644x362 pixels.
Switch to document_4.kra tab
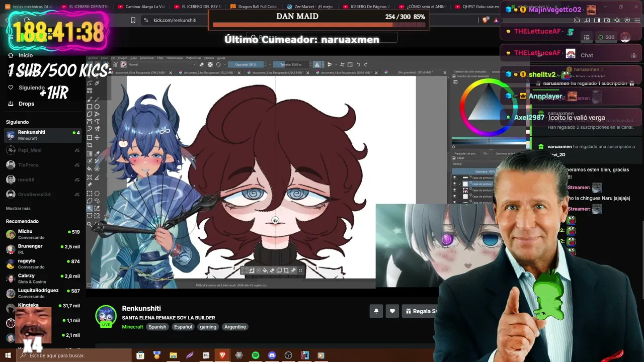(346, 72)
